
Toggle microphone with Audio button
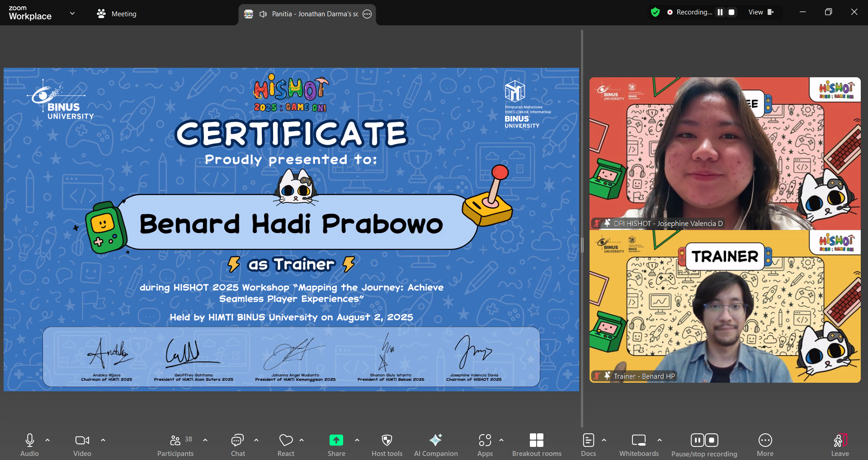point(30,445)
